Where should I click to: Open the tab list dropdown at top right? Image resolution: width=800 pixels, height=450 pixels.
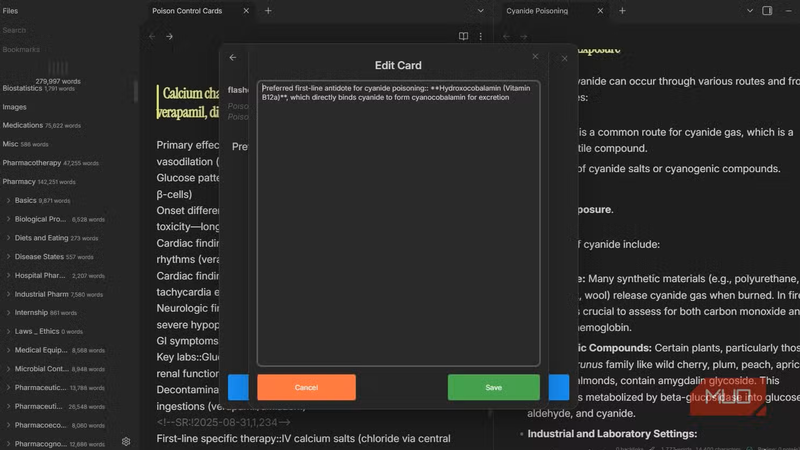tap(750, 11)
